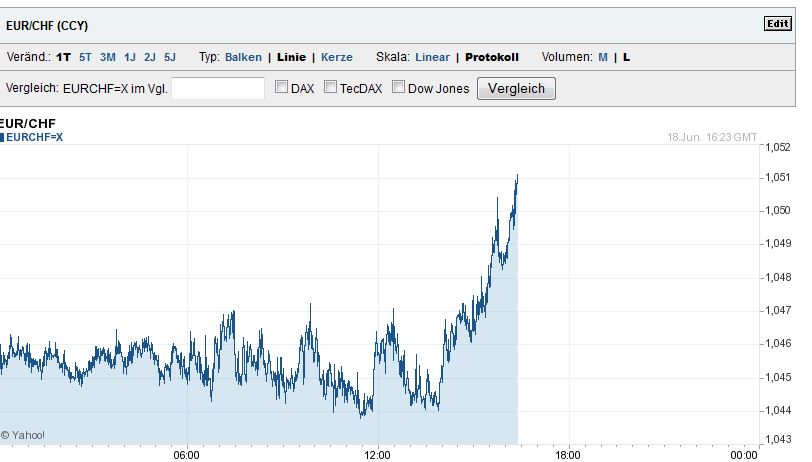The width and height of the screenshot is (812, 462).
Task: Click the 1,050 axis label
Action: click(x=778, y=210)
